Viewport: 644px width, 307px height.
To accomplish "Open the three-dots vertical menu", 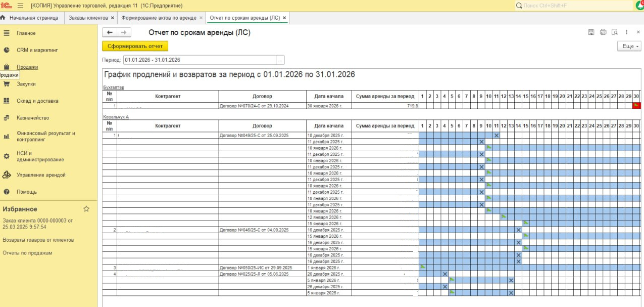I will pyautogui.click(x=627, y=32).
